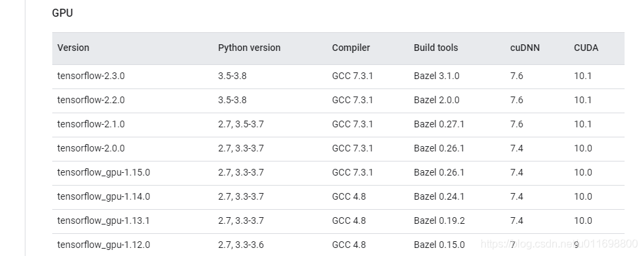Click tensorflow_gpu-1.15.0 in the Version column
The image size is (644, 256).
(103, 173)
